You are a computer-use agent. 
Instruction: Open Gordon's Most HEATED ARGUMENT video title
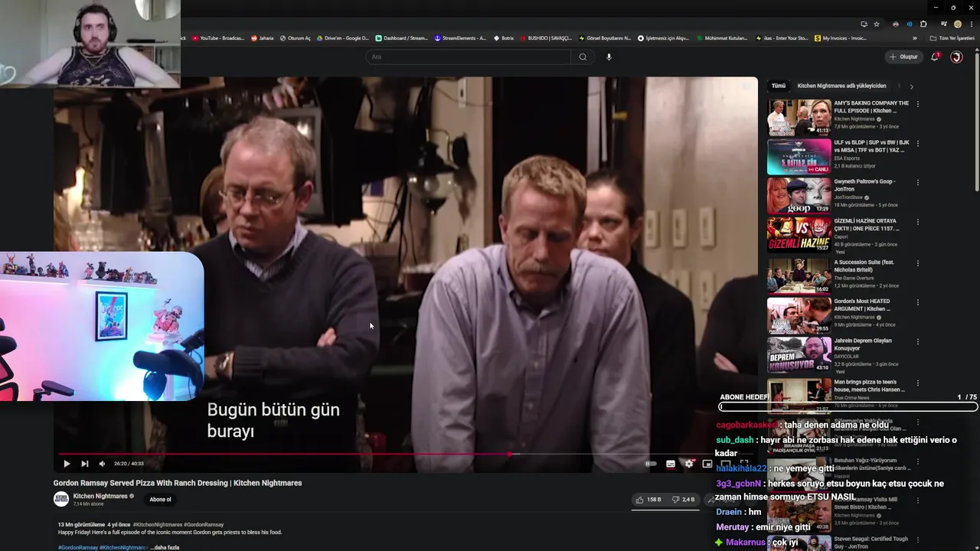(863, 305)
